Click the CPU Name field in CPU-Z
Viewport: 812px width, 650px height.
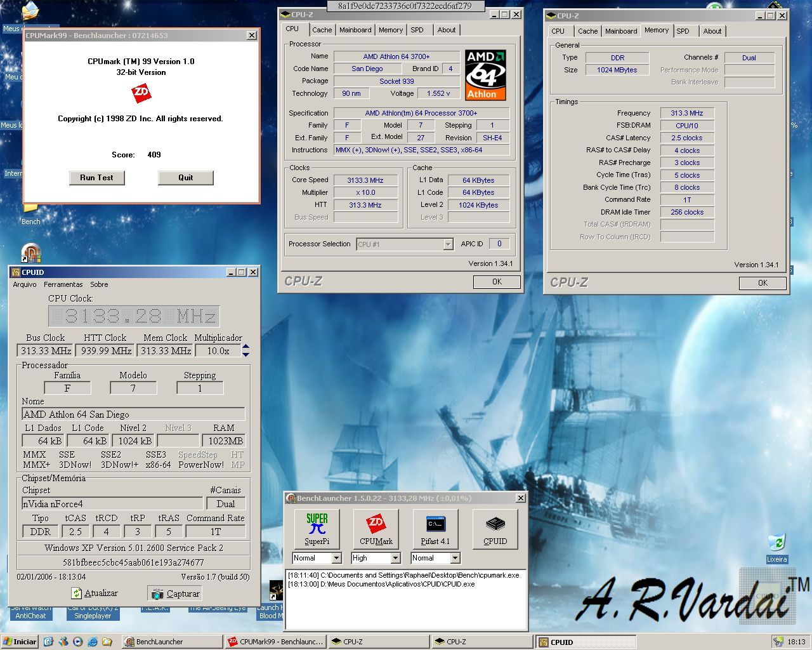(x=396, y=56)
